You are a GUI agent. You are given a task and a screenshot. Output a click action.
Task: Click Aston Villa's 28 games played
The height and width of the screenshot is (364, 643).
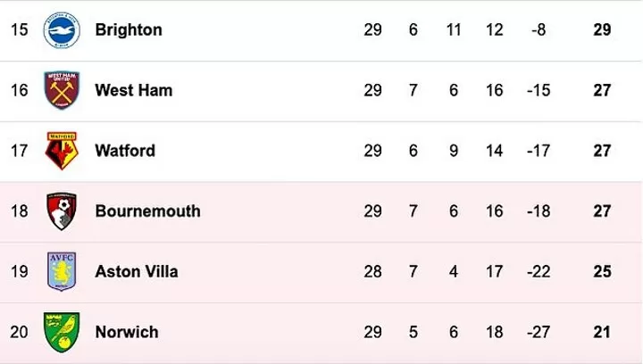372,271
